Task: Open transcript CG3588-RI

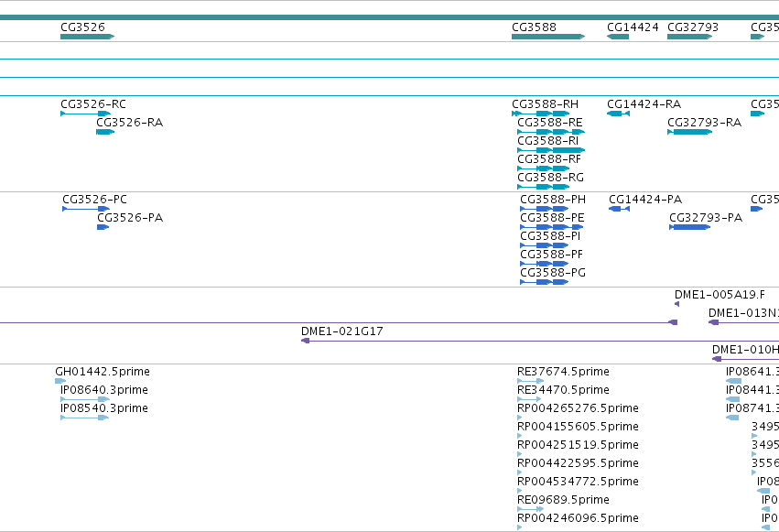Action: click(548, 141)
